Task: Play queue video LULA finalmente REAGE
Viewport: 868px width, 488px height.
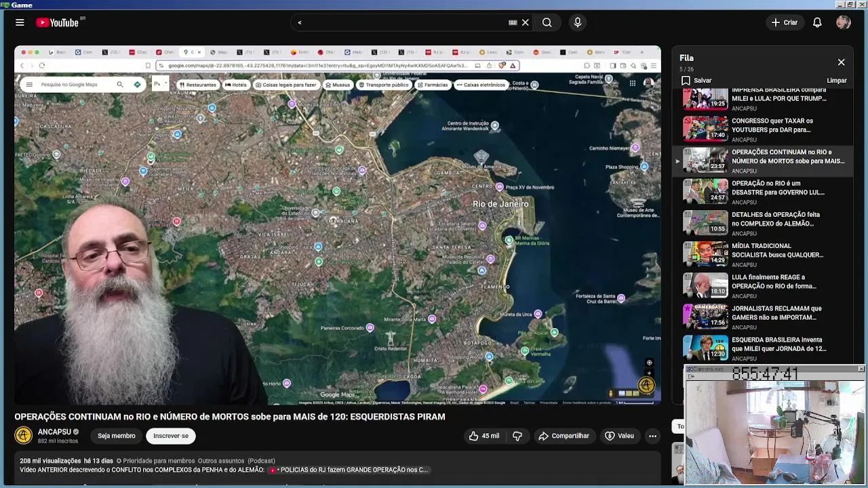Action: (x=763, y=285)
